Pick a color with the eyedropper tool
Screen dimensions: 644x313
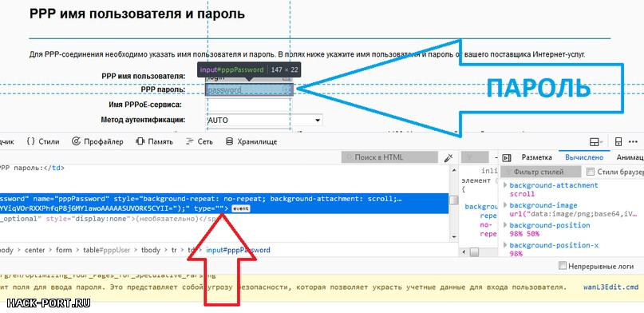(x=448, y=158)
